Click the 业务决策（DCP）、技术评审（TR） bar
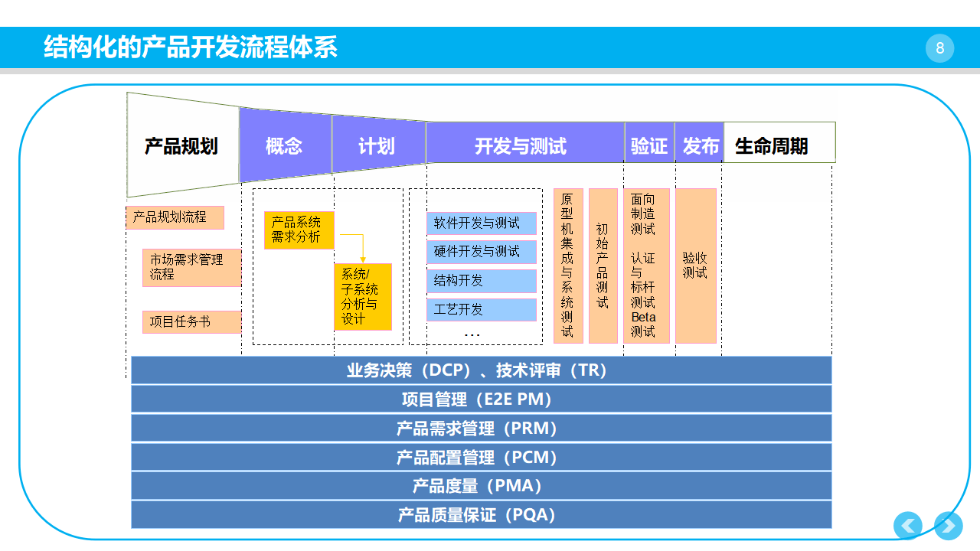Viewport: 980px width, 551px height. click(x=482, y=370)
